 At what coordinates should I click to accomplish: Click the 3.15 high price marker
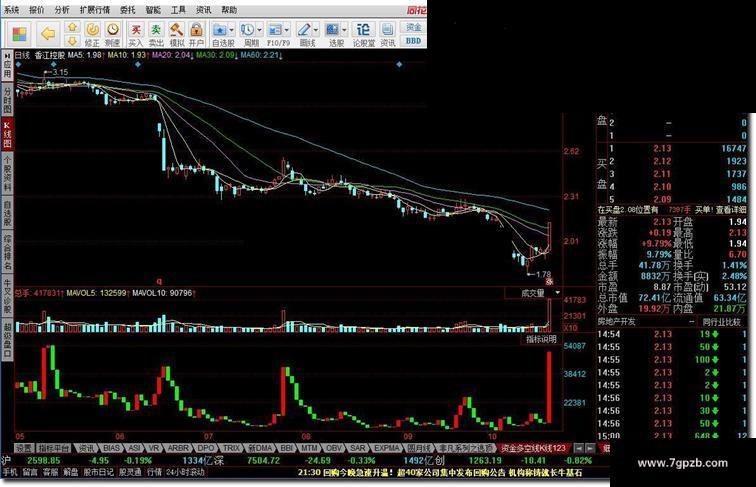[x=60, y=72]
